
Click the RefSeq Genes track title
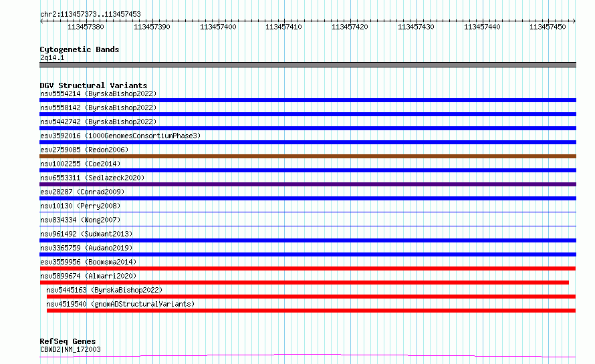tap(68, 341)
